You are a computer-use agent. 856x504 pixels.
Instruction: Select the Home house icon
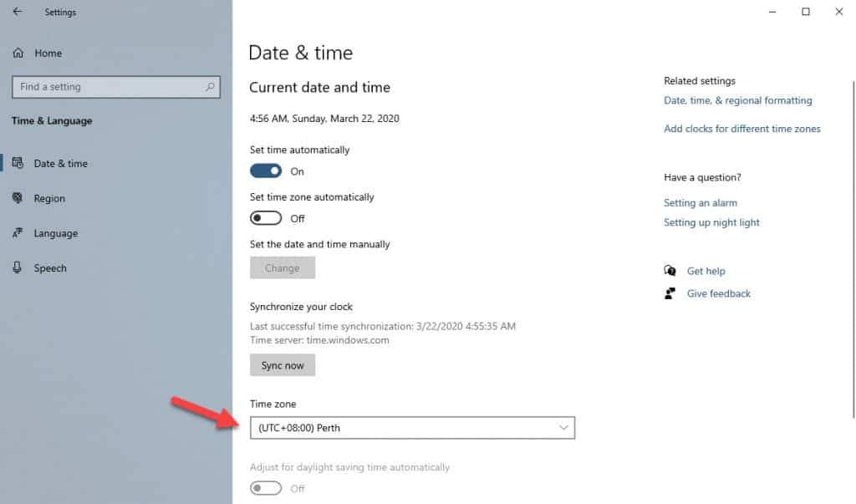[x=18, y=53]
